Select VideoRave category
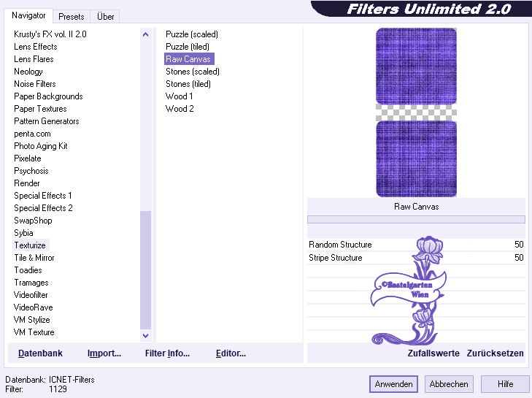Screen dimensions: 532x398 point(34,307)
